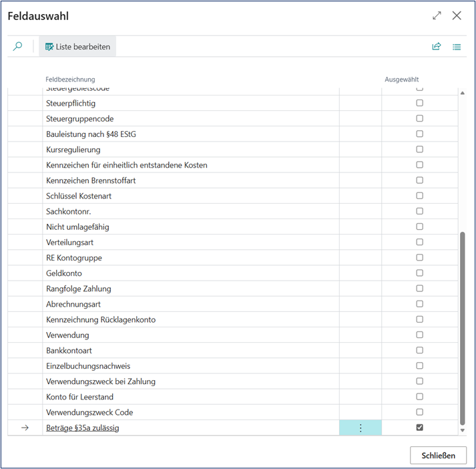
Task: Open the Beträge §35a zulässig link
Action: click(x=83, y=428)
